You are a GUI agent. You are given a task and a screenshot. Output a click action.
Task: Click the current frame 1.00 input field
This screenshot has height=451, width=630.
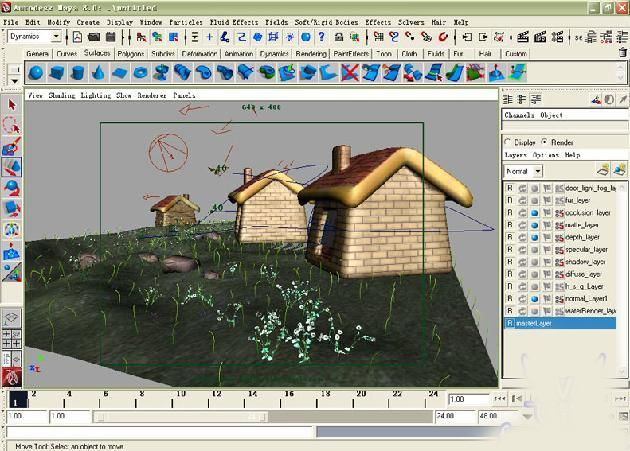(468, 399)
